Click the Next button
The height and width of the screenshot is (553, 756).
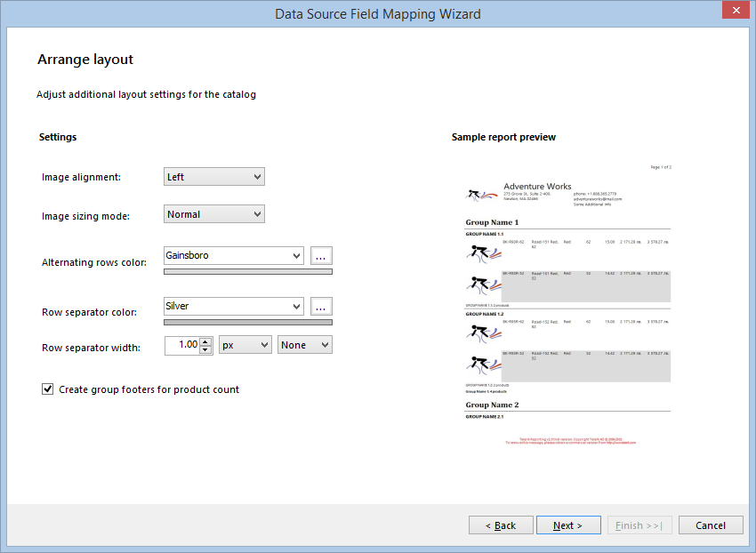[568, 525]
